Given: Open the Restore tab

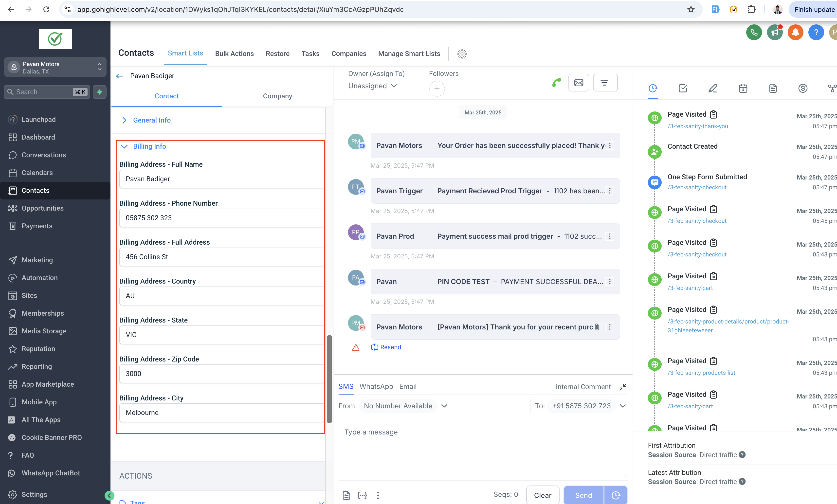Looking at the screenshot, I should pyautogui.click(x=277, y=54).
